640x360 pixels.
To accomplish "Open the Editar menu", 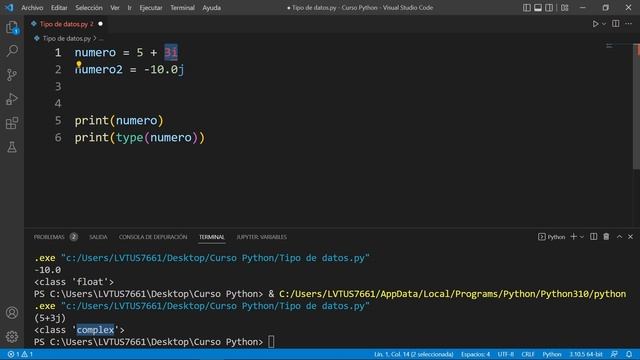I will click(x=59, y=8).
